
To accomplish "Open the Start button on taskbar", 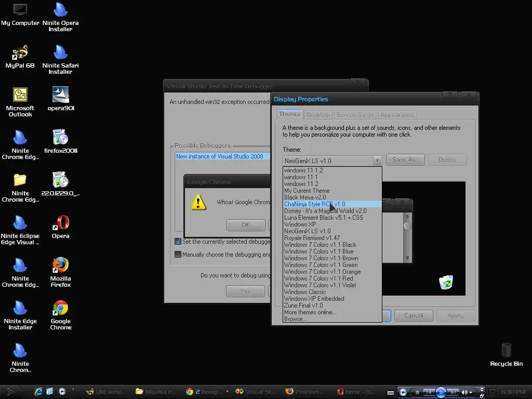I will point(10,392).
